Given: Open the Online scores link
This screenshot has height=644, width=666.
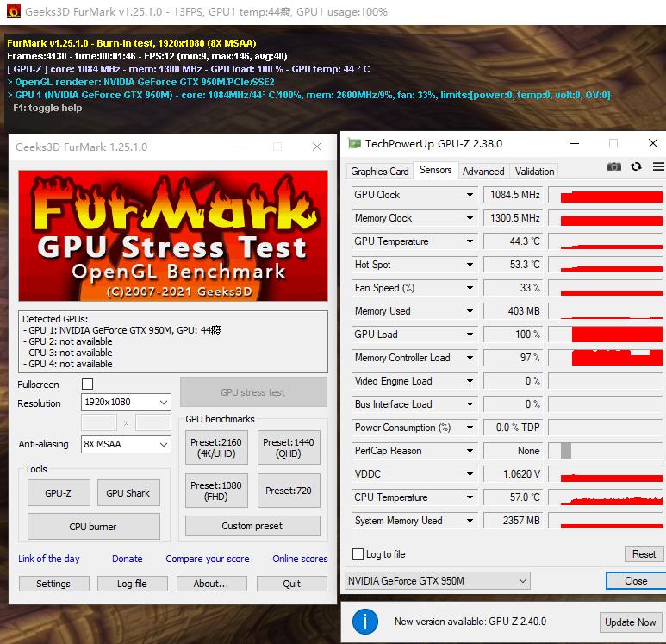Looking at the screenshot, I should coord(300,559).
